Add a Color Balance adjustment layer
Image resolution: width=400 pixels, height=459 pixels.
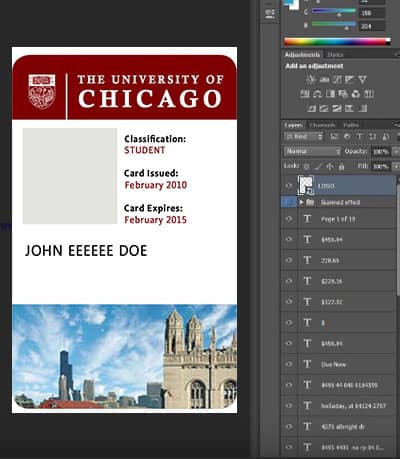click(317, 94)
